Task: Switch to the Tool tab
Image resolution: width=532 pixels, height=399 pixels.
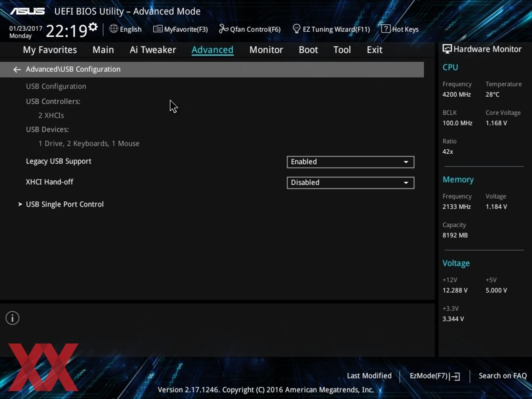Action: click(342, 50)
